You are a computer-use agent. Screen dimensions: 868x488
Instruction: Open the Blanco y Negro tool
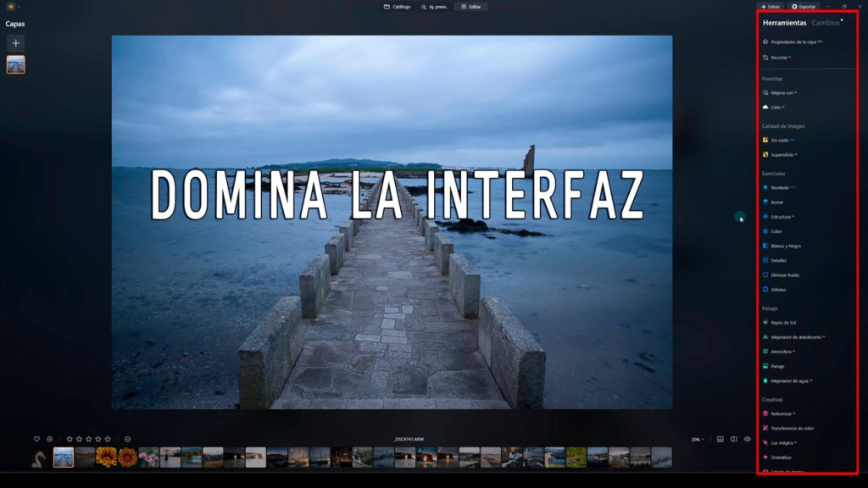pyautogui.click(x=782, y=246)
